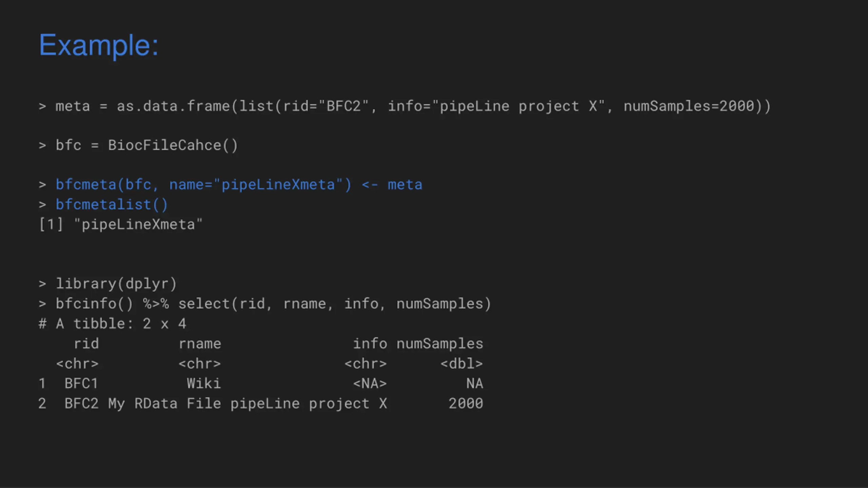
Task: Click the blue "bfcmetalist()" command
Action: coord(112,205)
